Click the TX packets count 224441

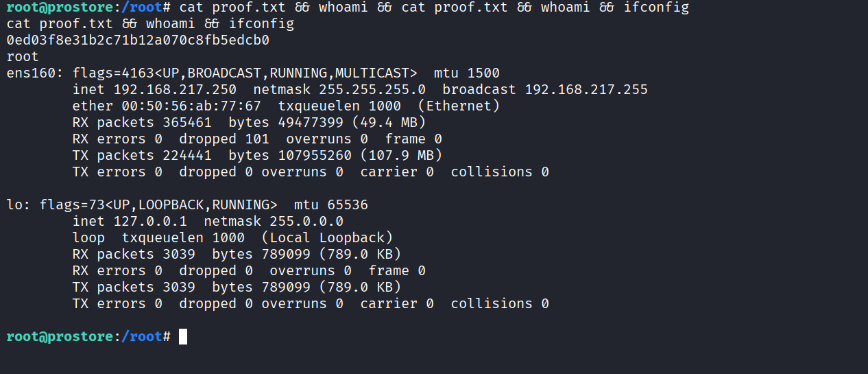coord(187,155)
